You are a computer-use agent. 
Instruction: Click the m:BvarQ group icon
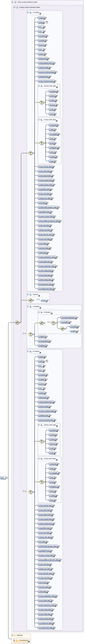click(x=30, y=295)
